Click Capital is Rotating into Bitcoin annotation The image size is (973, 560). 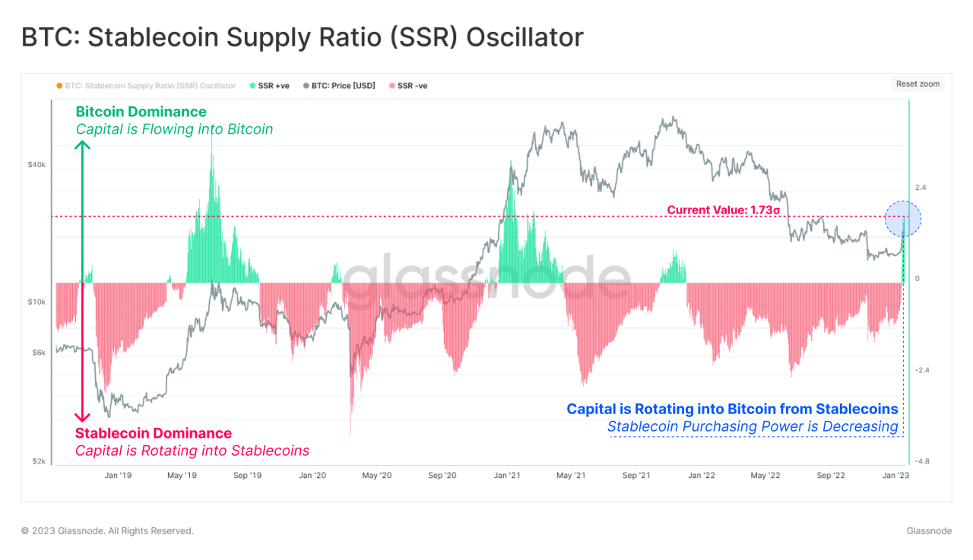pyautogui.click(x=732, y=409)
